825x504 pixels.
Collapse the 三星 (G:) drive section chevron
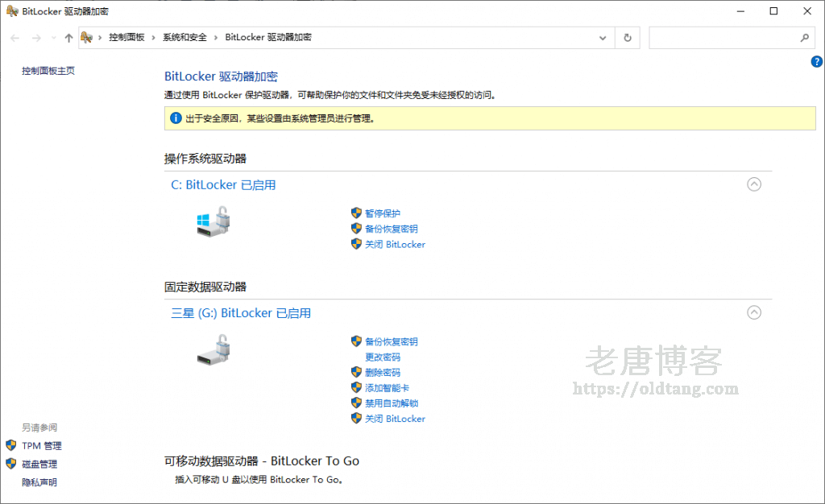754,312
